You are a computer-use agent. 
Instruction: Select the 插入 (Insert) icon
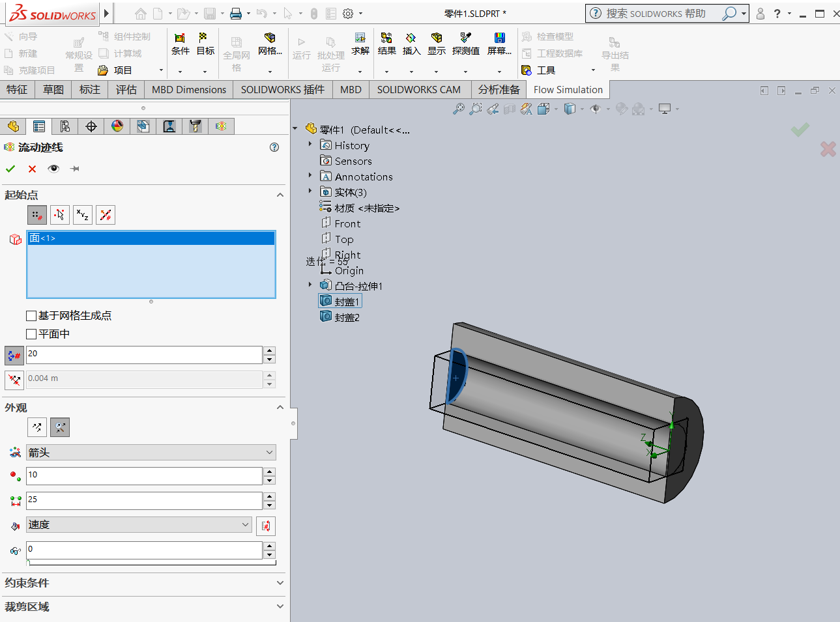411,44
